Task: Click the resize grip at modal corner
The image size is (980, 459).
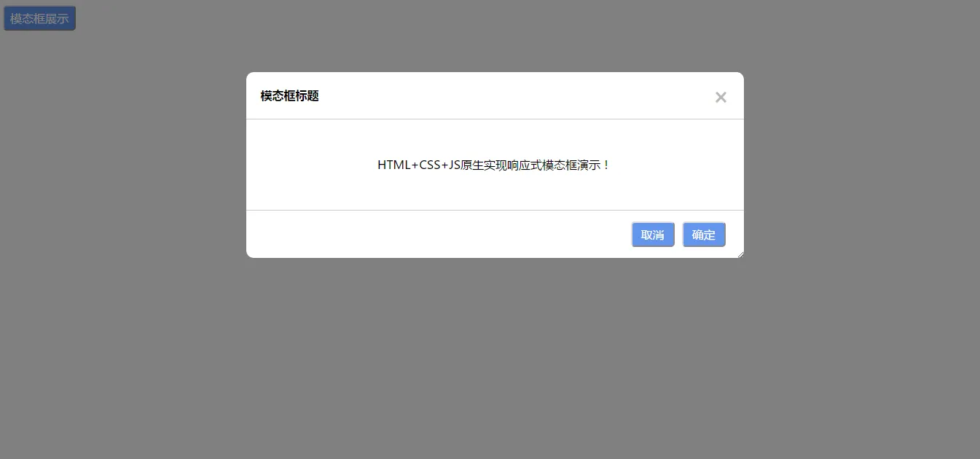Action: (x=740, y=254)
